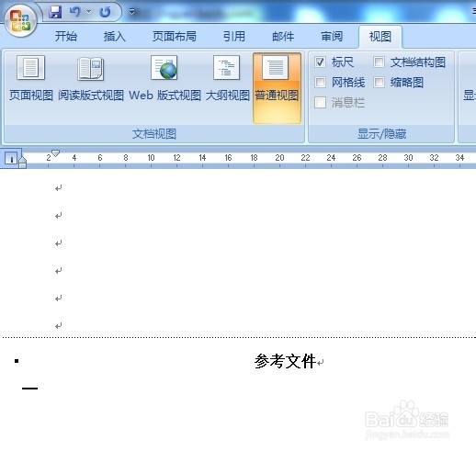Open 阅读版式视图 reading mode
The image size is (476, 451).
click(x=91, y=78)
